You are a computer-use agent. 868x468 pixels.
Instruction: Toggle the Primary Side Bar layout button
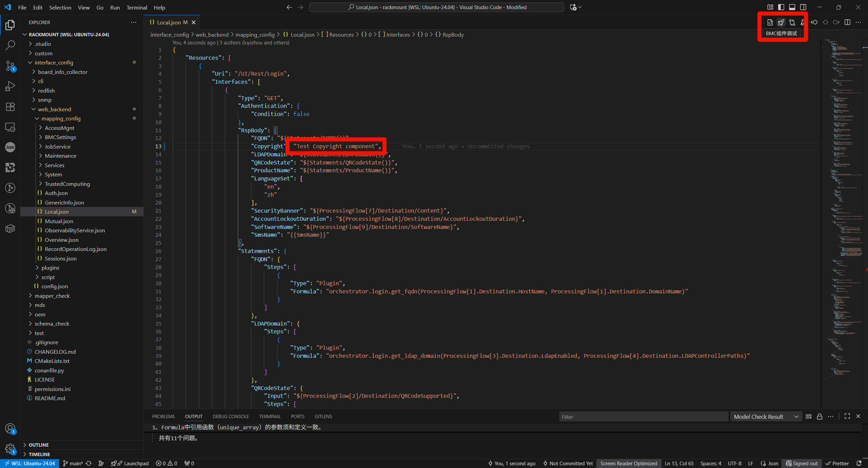pos(781,7)
